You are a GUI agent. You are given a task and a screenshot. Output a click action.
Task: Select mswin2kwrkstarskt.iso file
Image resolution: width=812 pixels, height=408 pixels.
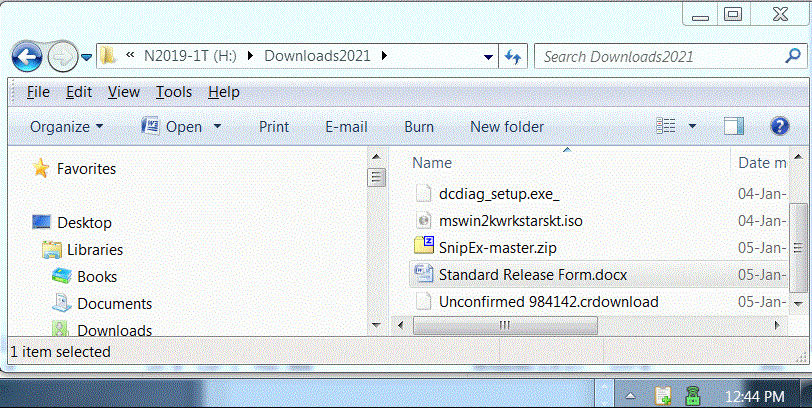click(511, 221)
